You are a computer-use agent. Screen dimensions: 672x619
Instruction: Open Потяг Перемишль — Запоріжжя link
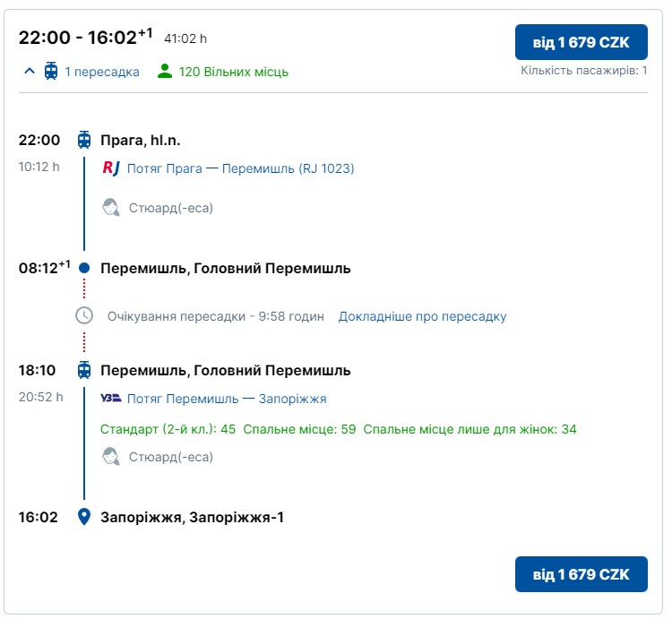pyautogui.click(x=227, y=399)
